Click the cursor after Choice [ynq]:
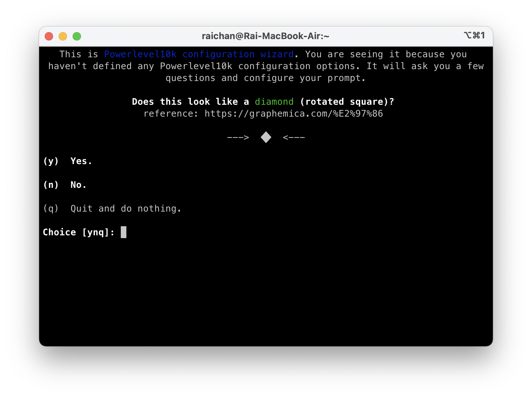This screenshot has width=532, height=398. point(124,232)
